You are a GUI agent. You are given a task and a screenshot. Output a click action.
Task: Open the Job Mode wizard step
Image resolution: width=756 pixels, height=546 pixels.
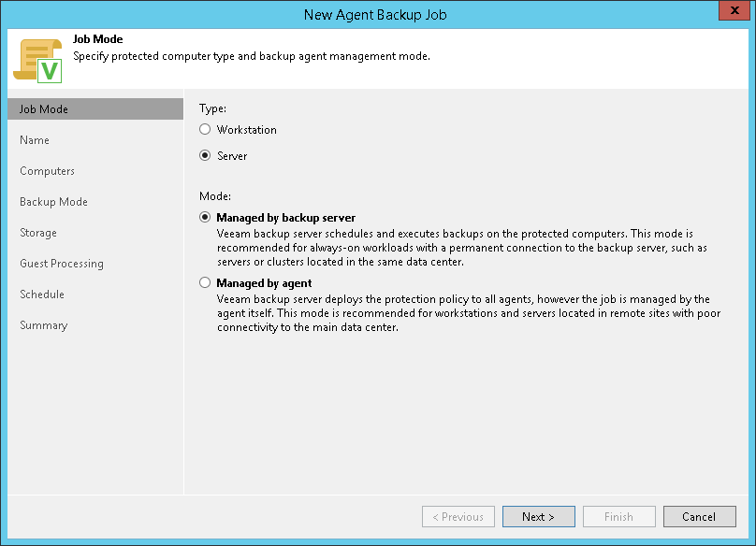[44, 109]
